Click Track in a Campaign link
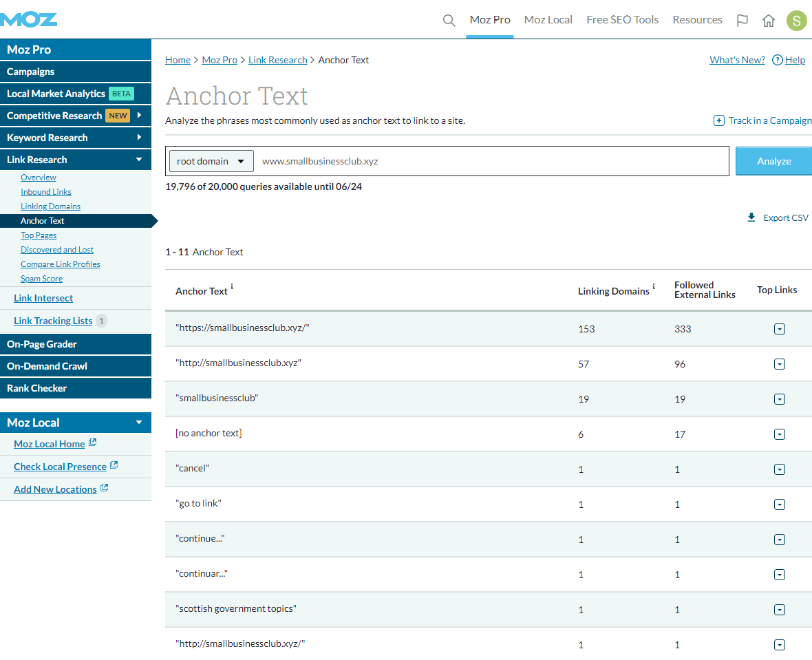This screenshot has height=660, width=812. (770, 120)
